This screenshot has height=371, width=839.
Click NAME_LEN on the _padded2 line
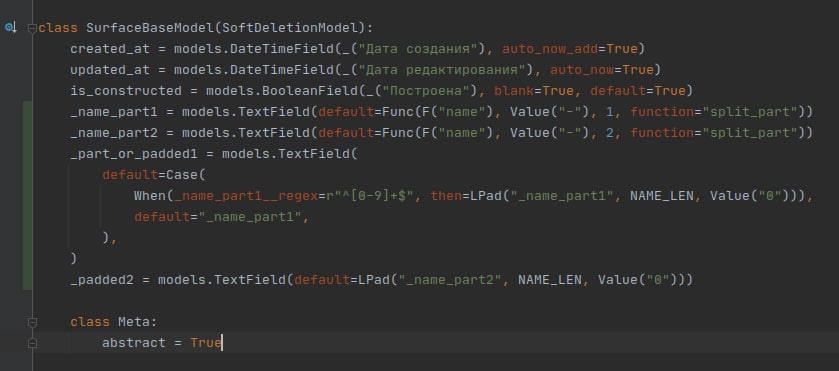click(x=550, y=279)
